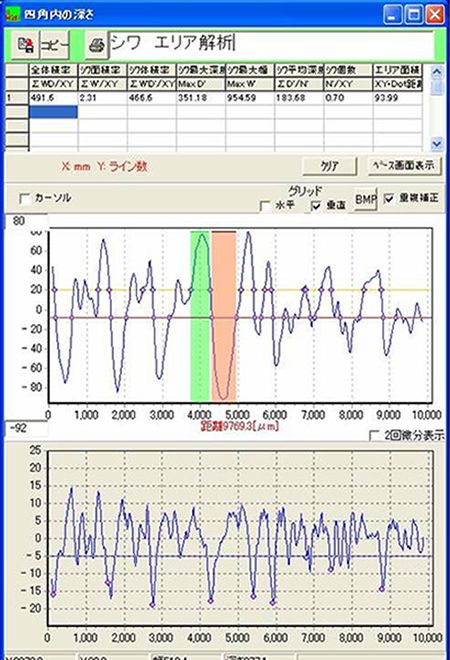Click the app icon in title bar

pyautogui.click(x=13, y=15)
